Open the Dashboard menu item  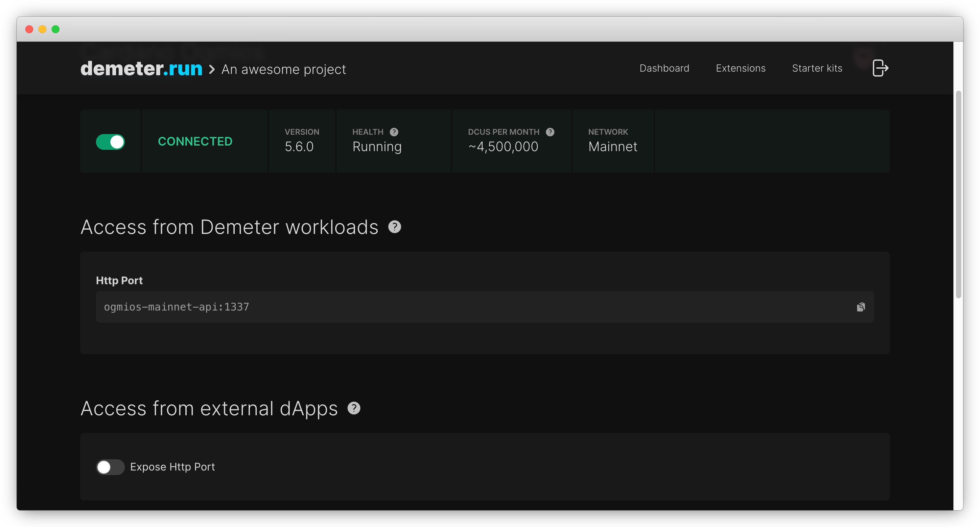tap(664, 68)
